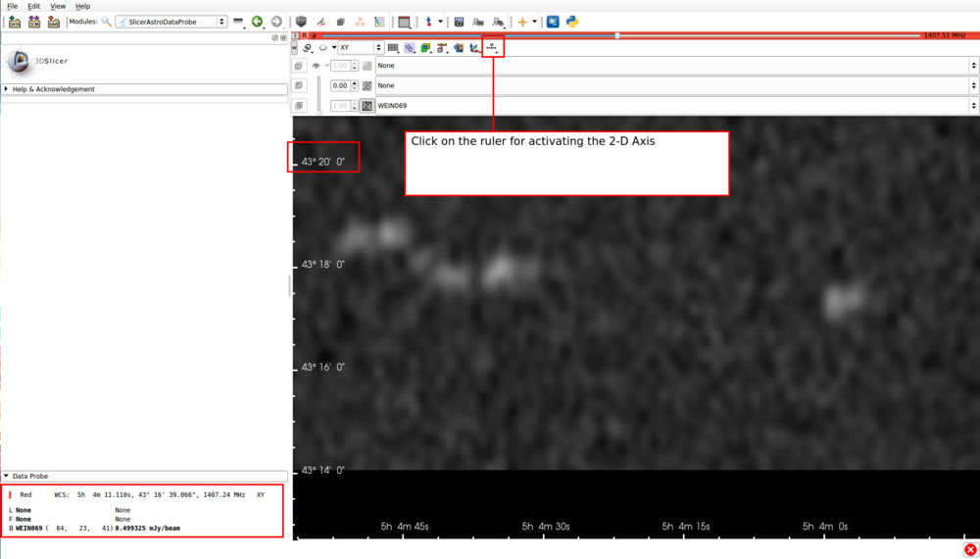
Task: Open the View menu
Action: (58, 6)
